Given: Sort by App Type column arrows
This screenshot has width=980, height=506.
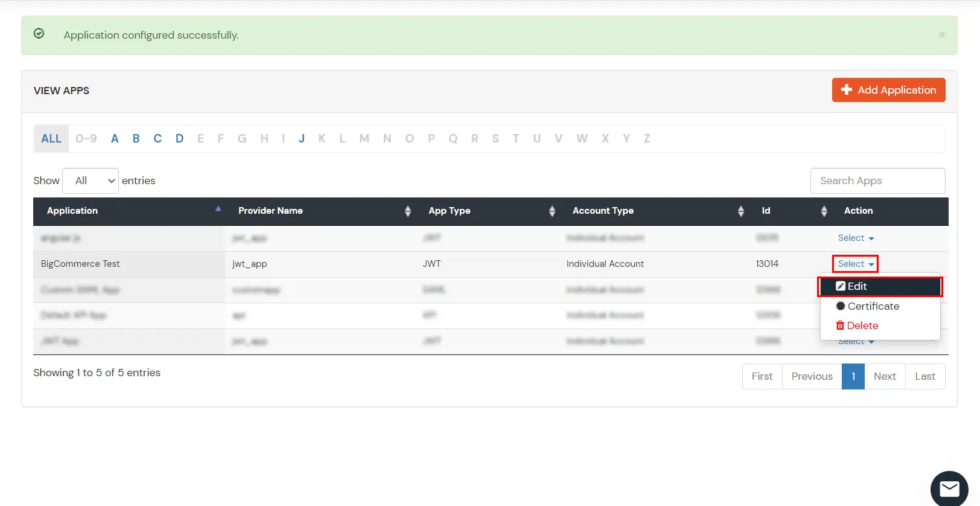Looking at the screenshot, I should point(552,211).
